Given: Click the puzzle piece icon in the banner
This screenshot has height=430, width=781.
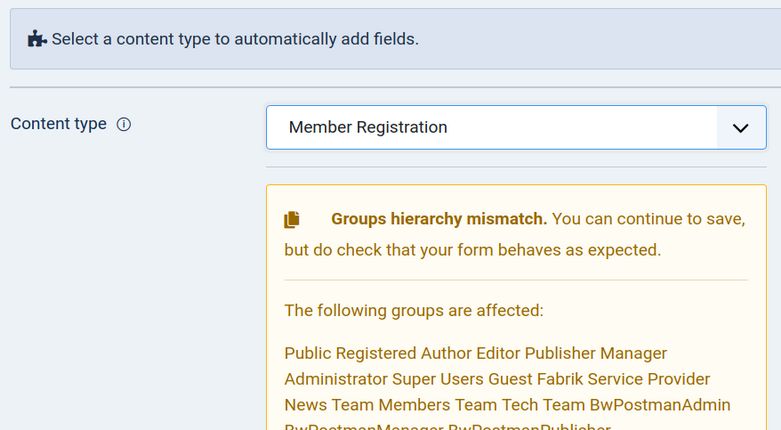Looking at the screenshot, I should (x=37, y=40).
